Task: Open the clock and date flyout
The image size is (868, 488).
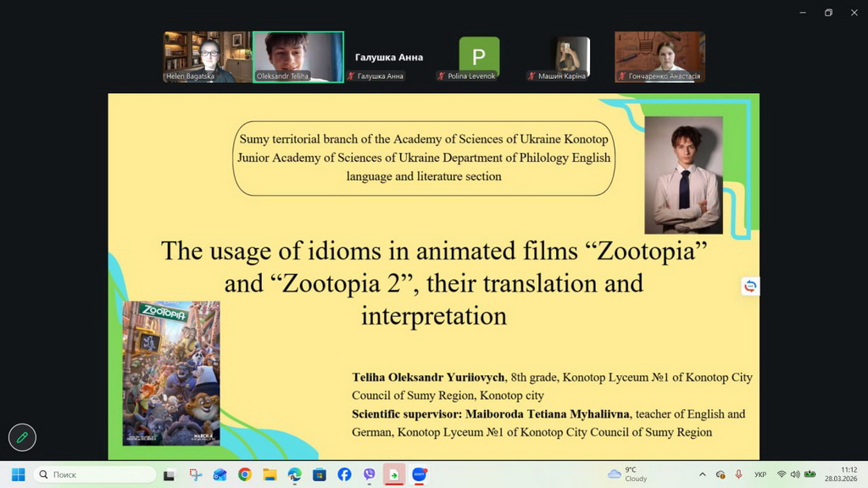Action: [x=848, y=474]
